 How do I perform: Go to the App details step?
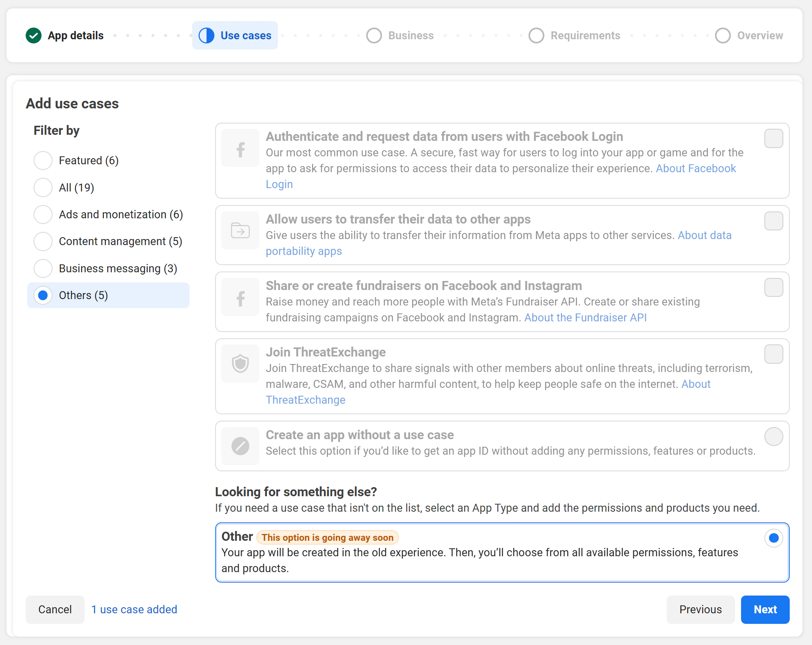point(65,35)
